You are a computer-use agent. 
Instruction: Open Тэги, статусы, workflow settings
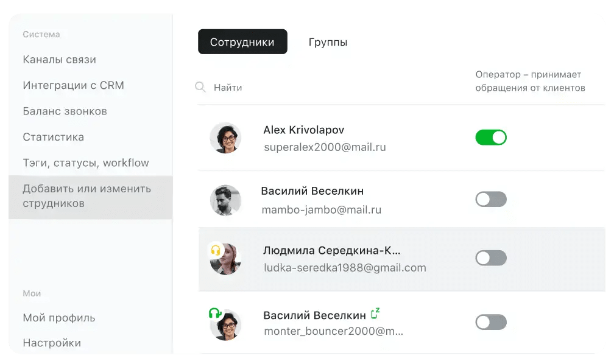tap(86, 163)
